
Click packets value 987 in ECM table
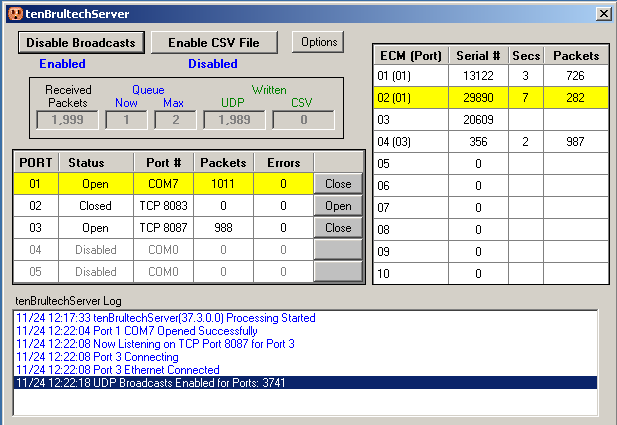pos(575,142)
